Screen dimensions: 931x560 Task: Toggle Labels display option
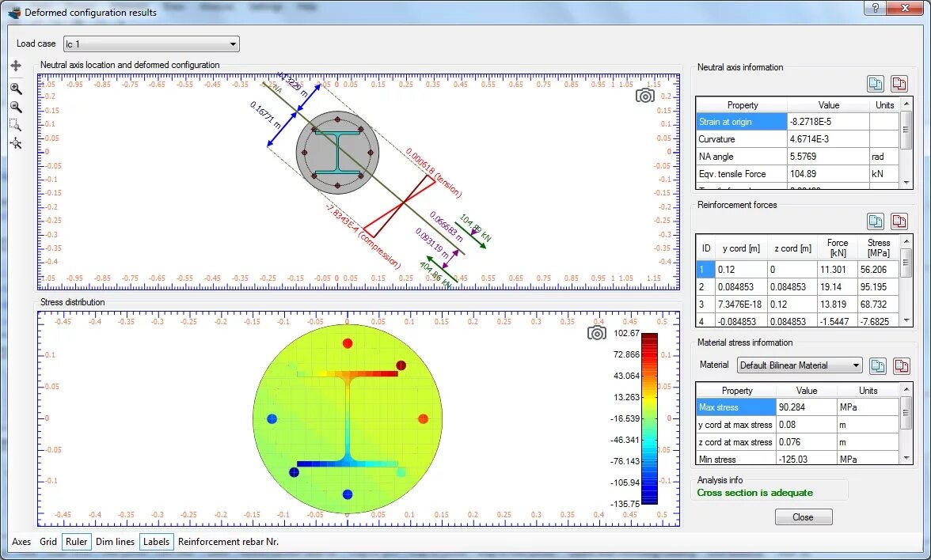pos(157,542)
